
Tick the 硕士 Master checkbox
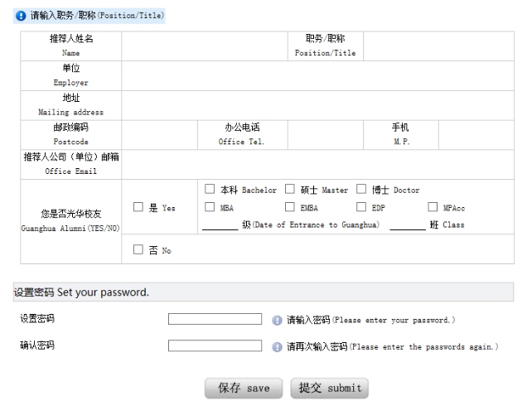pos(290,190)
